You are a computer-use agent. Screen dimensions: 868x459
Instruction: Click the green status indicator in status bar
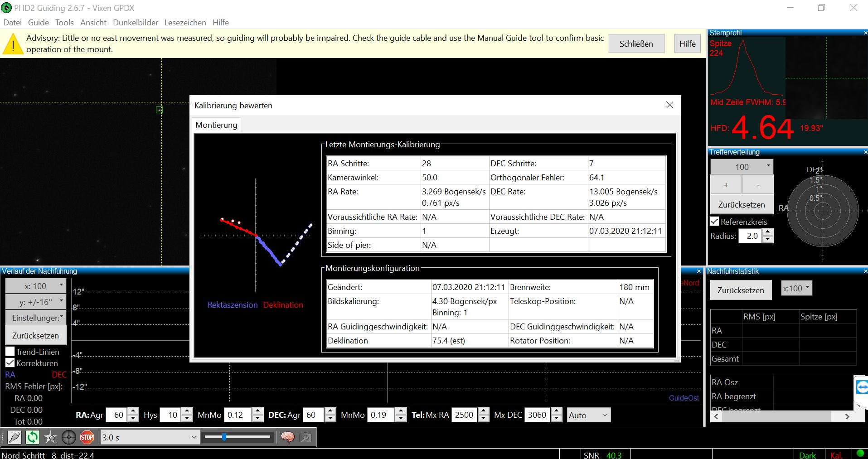(x=860, y=454)
